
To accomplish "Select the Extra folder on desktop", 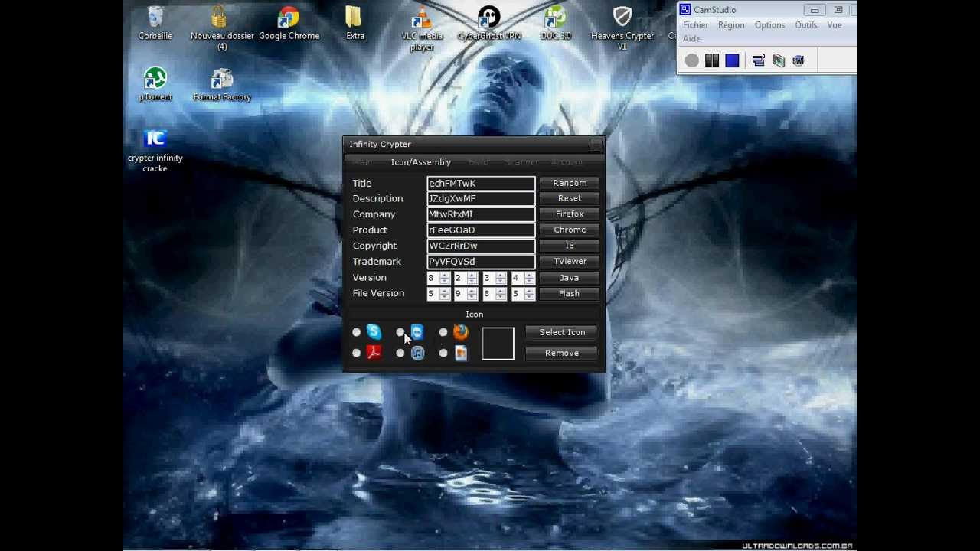I will [x=355, y=24].
